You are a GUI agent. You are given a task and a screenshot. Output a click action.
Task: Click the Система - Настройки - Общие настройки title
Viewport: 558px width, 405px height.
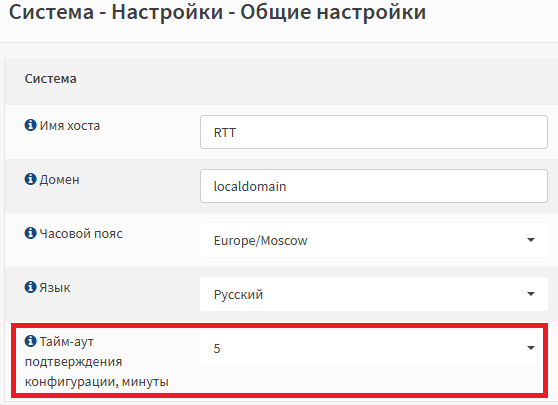point(217,12)
